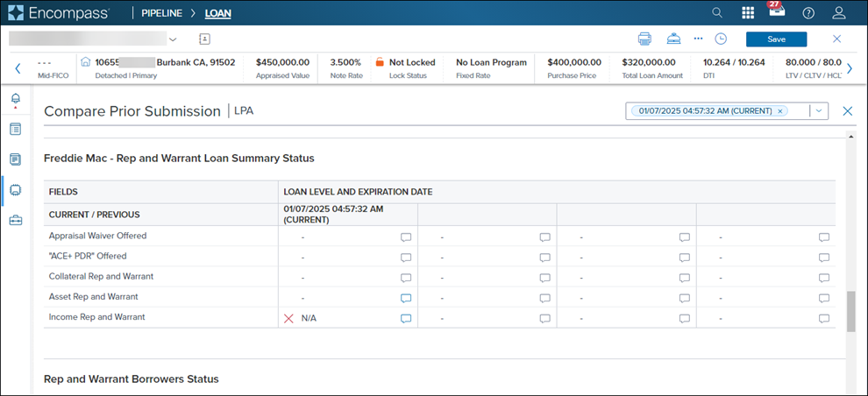Image resolution: width=868 pixels, height=396 pixels.
Task: Click the home icon beside the address
Action: [86, 61]
